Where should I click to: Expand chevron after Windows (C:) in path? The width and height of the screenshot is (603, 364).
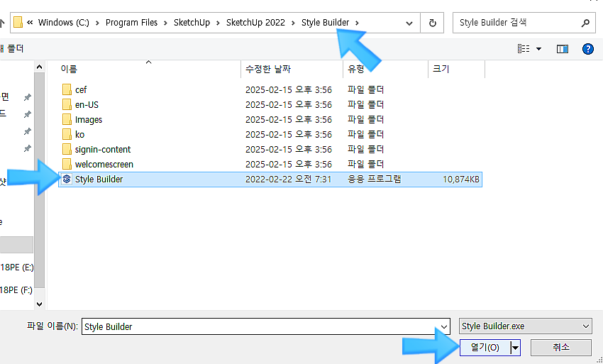click(97, 23)
